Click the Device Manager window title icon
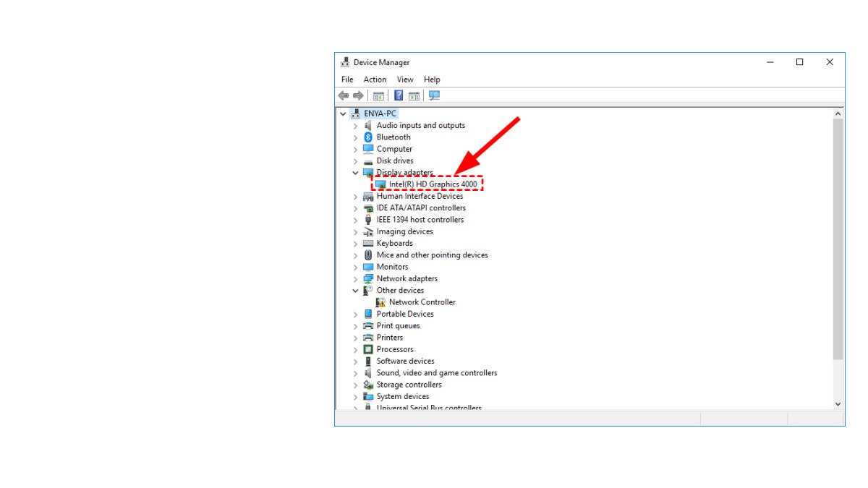Viewport: 868px width, 488px height. (345, 62)
